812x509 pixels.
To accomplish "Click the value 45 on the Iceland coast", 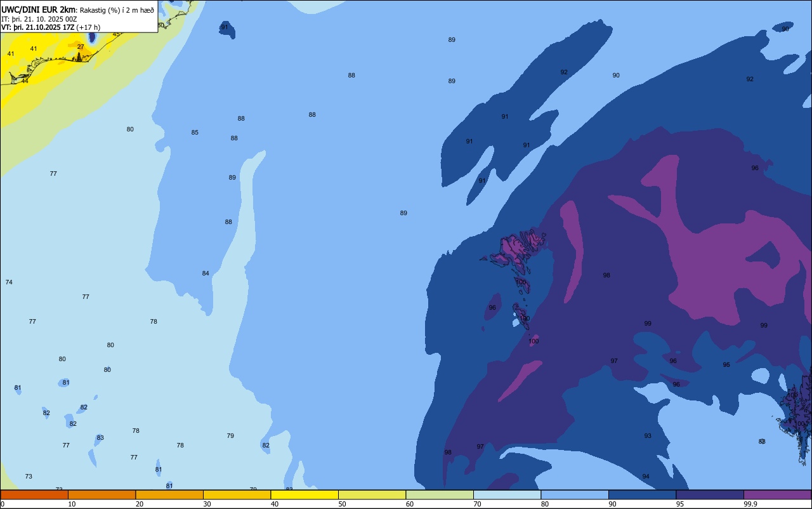I will click(x=116, y=34).
